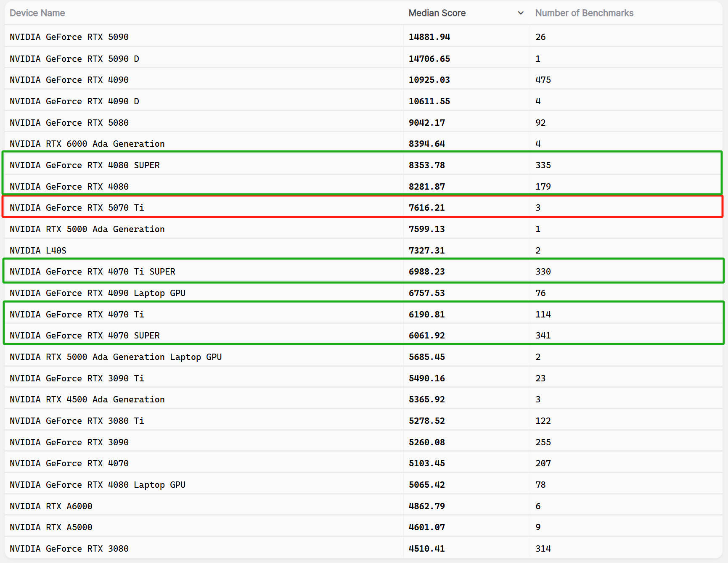Select the median score 5685.45
Image resolution: width=728 pixels, height=563 pixels.
[427, 357]
